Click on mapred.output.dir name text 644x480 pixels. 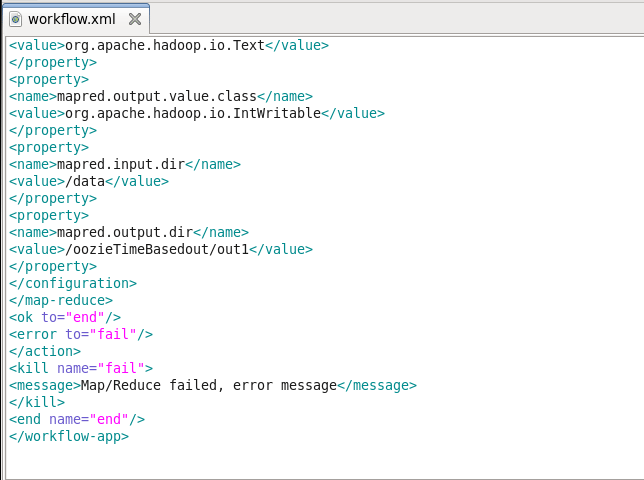(125, 232)
